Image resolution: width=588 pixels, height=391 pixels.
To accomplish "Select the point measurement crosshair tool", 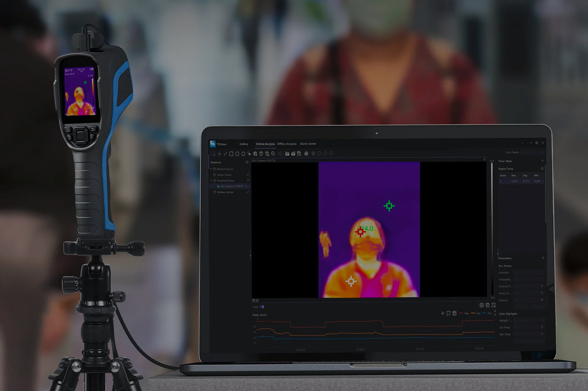I will coord(219,154).
